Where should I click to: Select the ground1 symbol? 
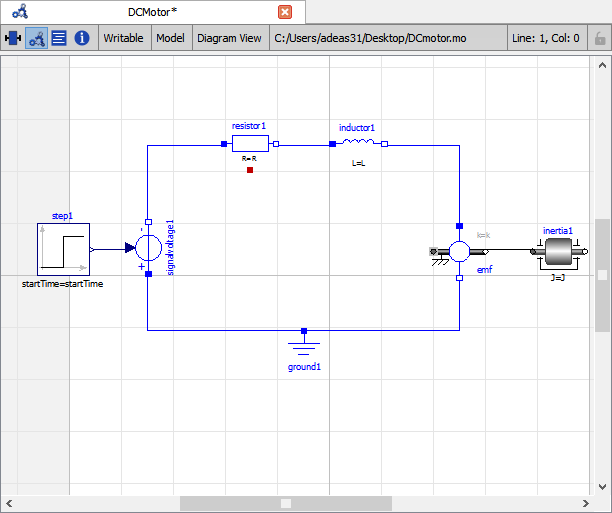point(304,346)
